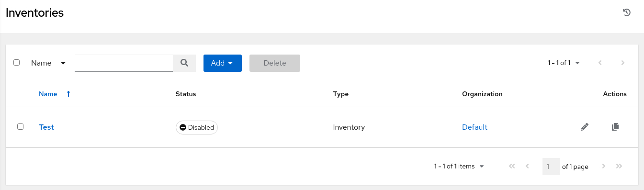Select the Test inventory row checkbox
The image size is (644, 190).
pyautogui.click(x=20, y=127)
